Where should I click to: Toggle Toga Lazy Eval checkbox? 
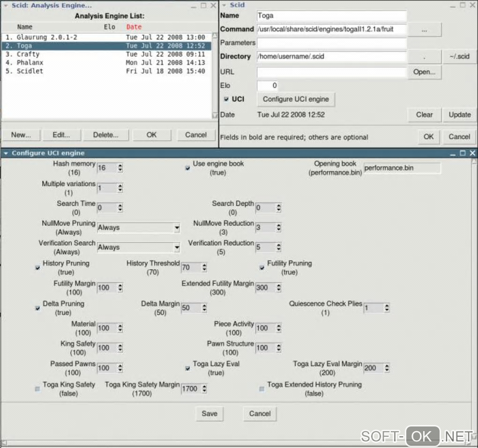pos(188,368)
